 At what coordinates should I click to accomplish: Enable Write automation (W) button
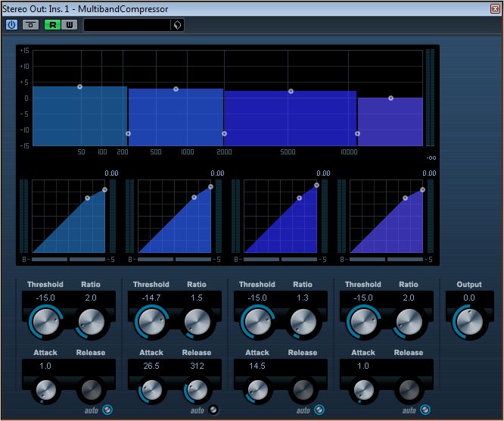point(69,25)
